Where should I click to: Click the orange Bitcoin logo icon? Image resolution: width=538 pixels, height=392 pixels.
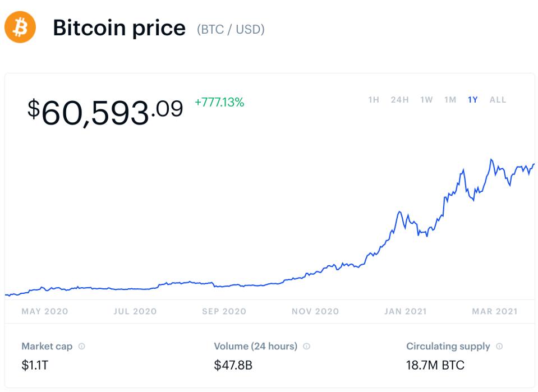pyautogui.click(x=20, y=27)
